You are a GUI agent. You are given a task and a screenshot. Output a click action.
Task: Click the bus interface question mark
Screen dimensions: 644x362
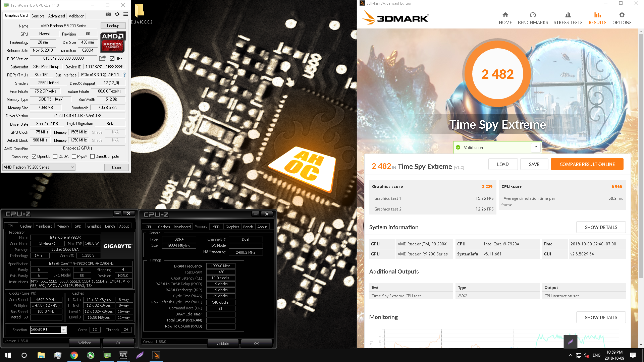124,75
